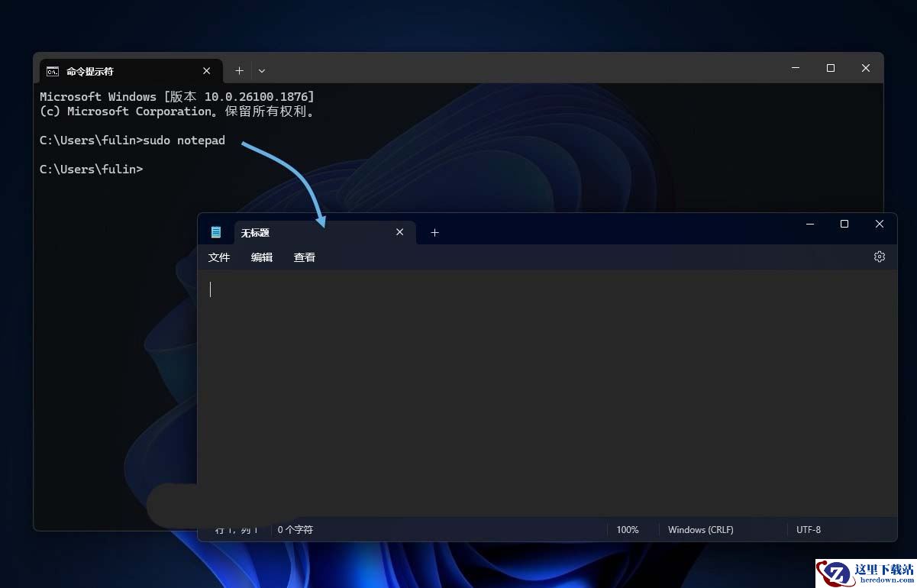The image size is (917, 588).
Task: Close the Notepad window
Action: [x=880, y=224]
